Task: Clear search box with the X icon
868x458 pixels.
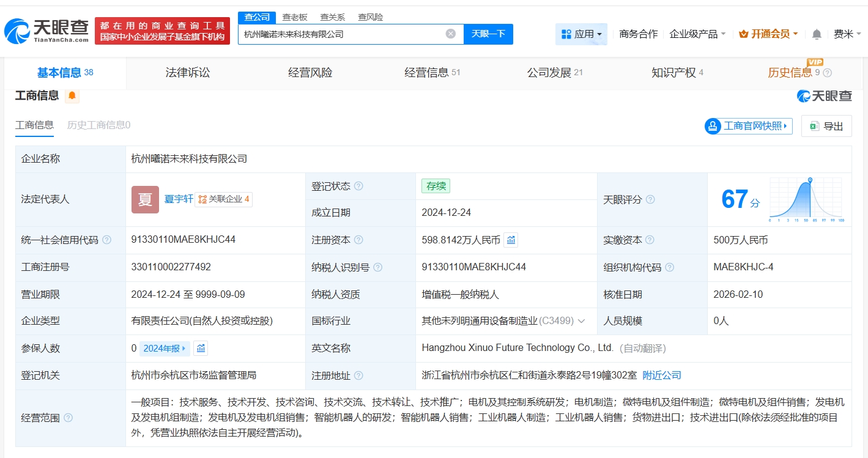Action: click(x=451, y=34)
